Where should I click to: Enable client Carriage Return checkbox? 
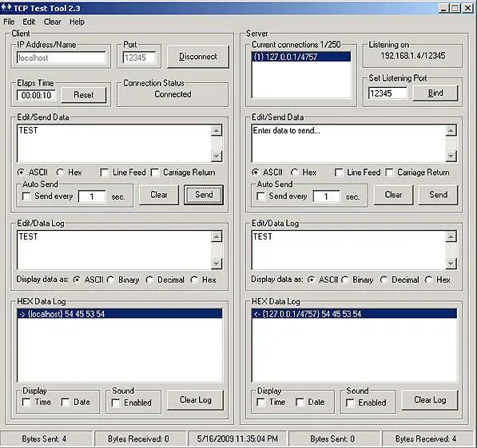point(155,172)
